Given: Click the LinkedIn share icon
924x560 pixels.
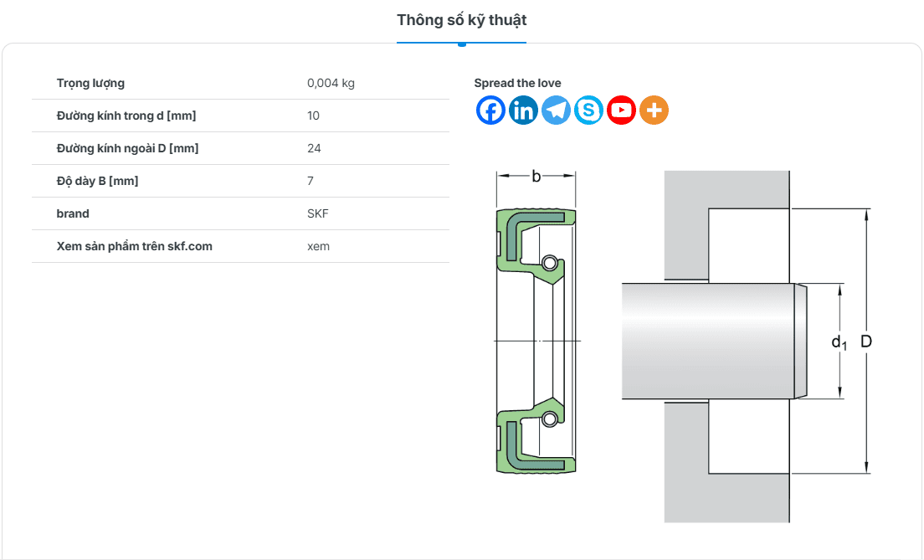Looking at the screenshot, I should 523,110.
